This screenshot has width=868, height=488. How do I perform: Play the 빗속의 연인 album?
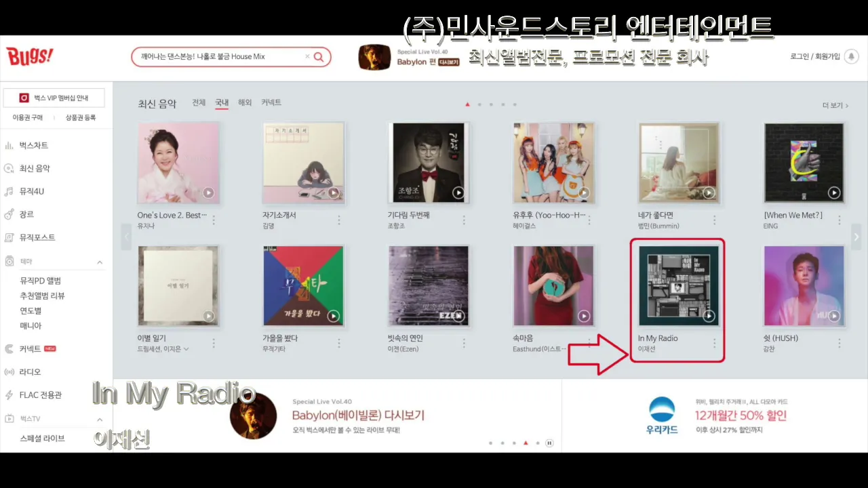(x=458, y=316)
